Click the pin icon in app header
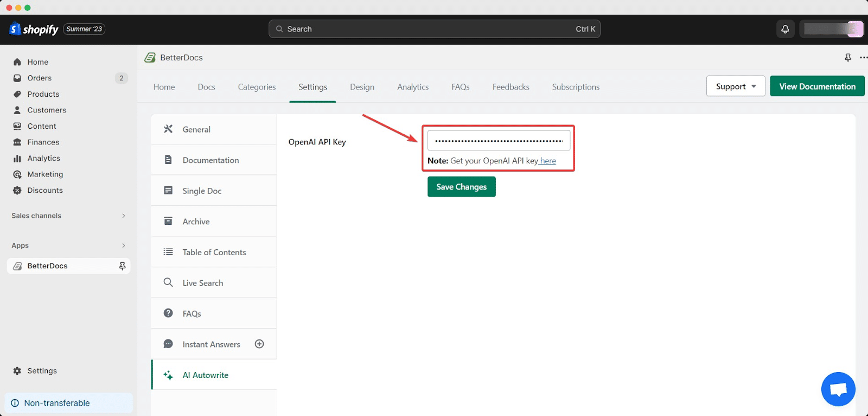 [848, 58]
